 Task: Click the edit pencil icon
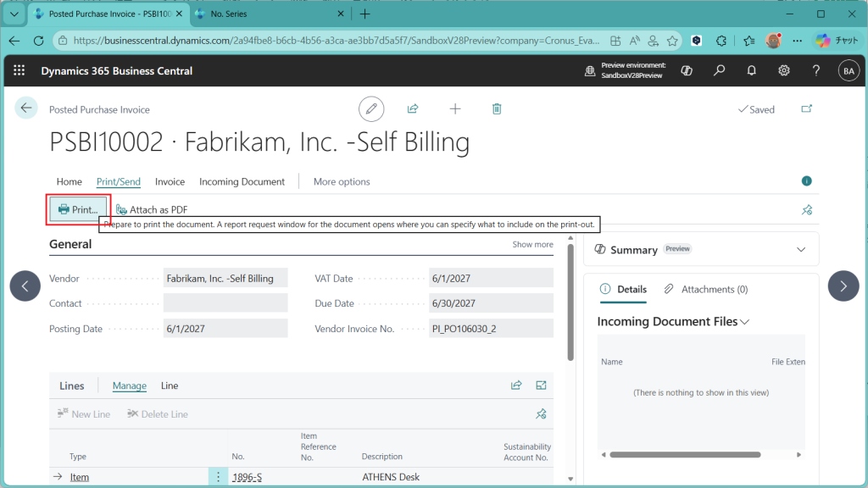(370, 108)
